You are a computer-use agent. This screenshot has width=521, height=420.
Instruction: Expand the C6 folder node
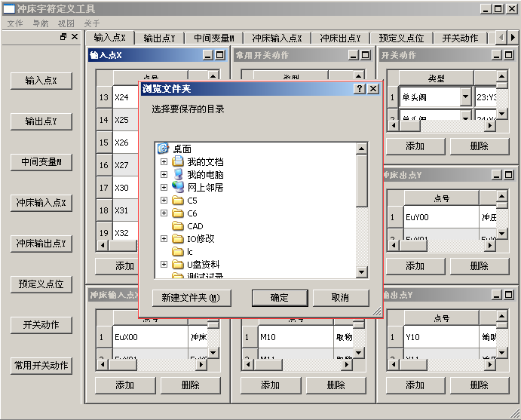click(164, 213)
